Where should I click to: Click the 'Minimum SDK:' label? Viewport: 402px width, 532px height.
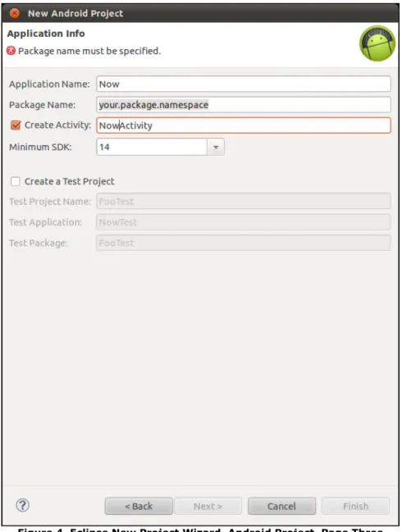pyautogui.click(x=40, y=148)
